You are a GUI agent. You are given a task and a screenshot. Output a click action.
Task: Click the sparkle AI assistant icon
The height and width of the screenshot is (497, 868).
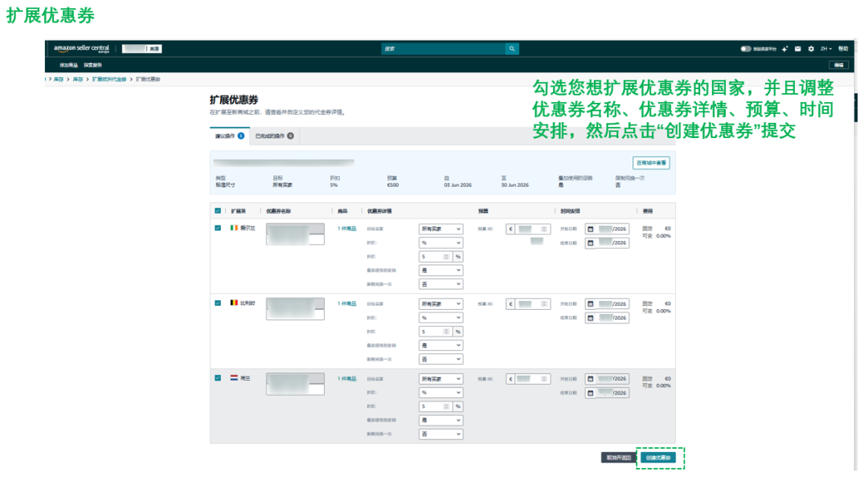pos(785,49)
